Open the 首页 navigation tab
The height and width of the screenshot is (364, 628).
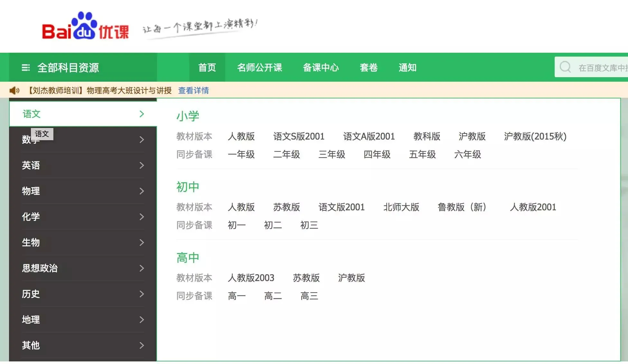click(207, 68)
